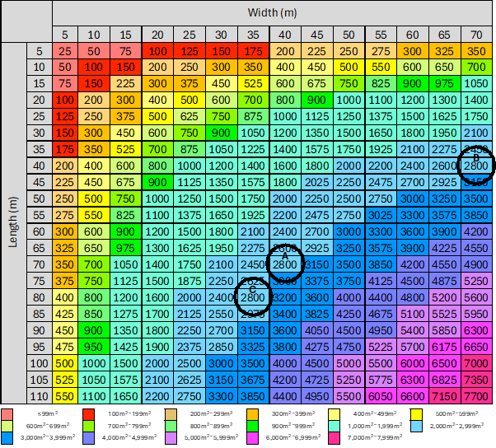
Task: Click the cell showing 6175
Action: click(444, 347)
